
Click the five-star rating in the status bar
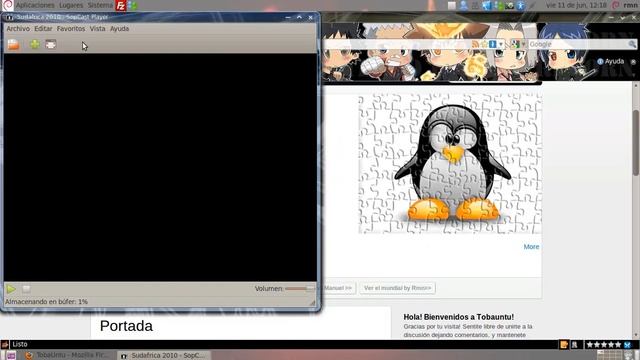pyautogui.click(x=604, y=345)
